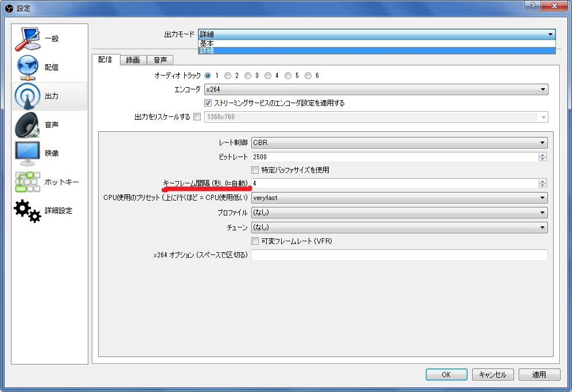Click the OK button
The image size is (572, 392).
point(446,374)
